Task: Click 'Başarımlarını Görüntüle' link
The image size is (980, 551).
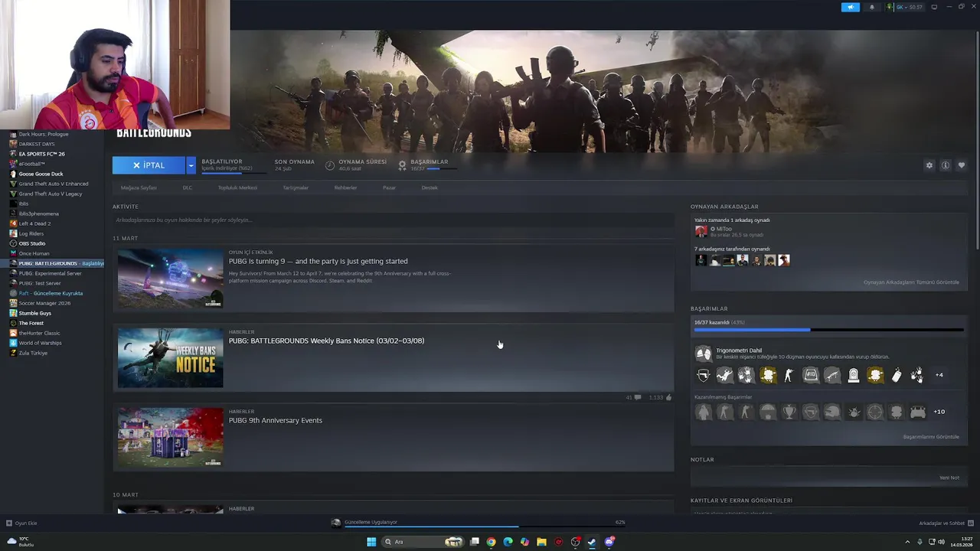Action: (x=931, y=437)
